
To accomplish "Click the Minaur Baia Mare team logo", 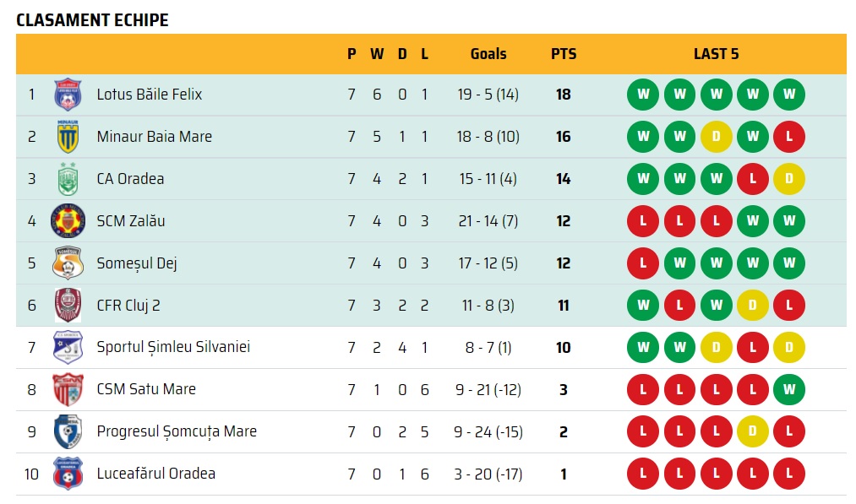I will point(68,137).
